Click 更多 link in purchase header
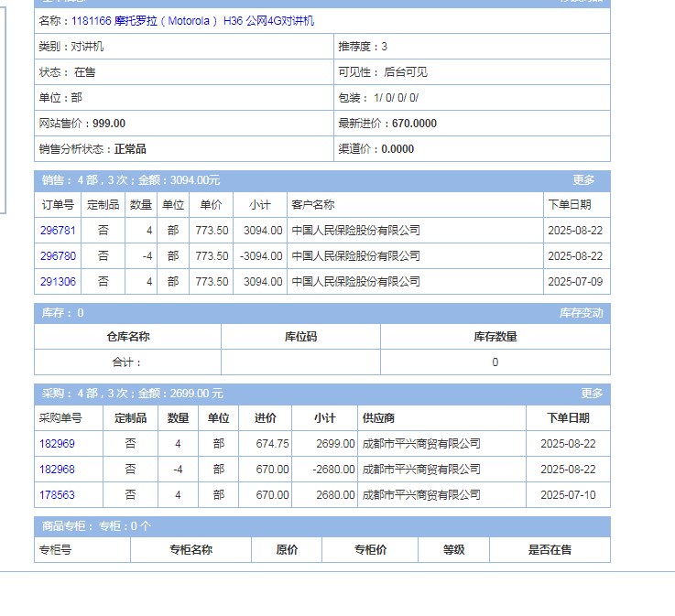The width and height of the screenshot is (675, 616). [x=592, y=394]
